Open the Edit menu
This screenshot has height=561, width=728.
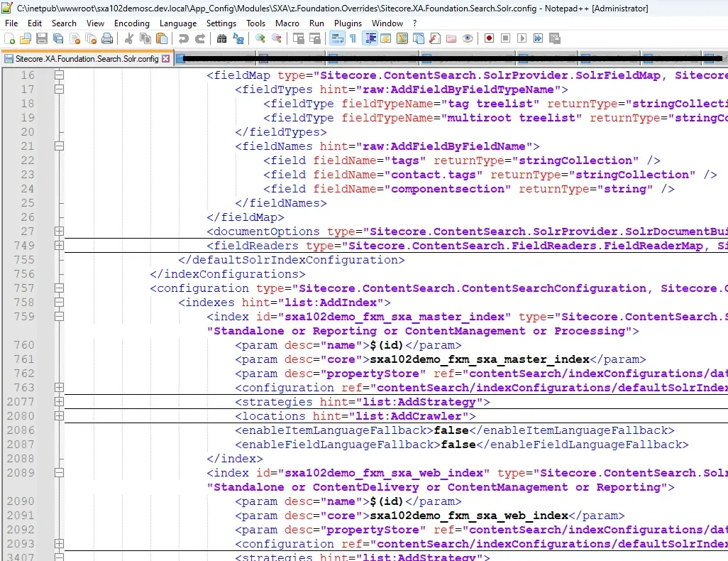pyautogui.click(x=35, y=23)
